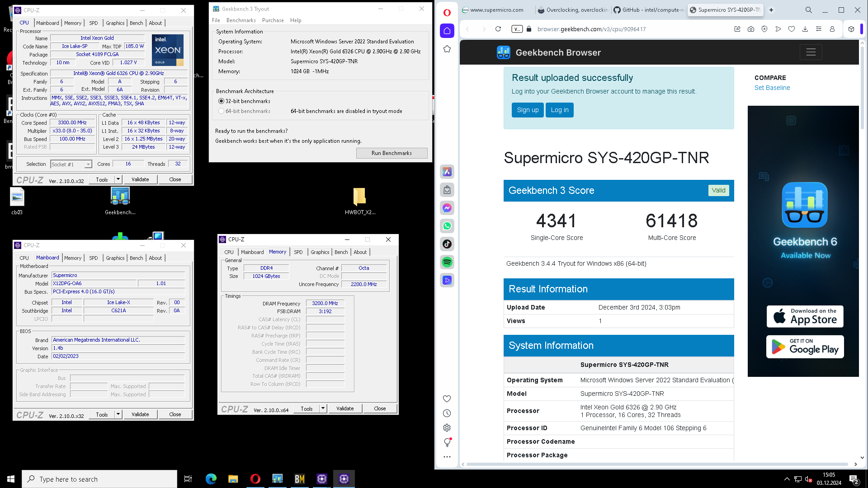Open Opera downloads icon in toolbar
Viewport: 868px width, 488px height.
805,29
